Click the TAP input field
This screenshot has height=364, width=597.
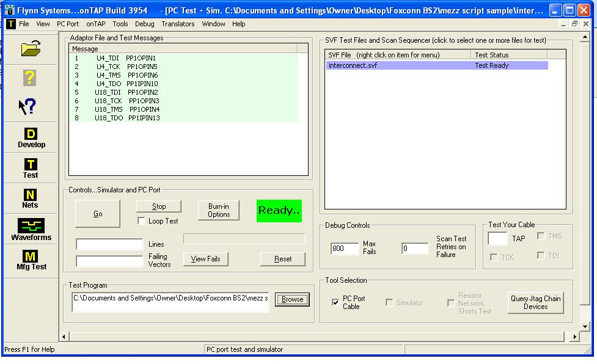pos(497,238)
